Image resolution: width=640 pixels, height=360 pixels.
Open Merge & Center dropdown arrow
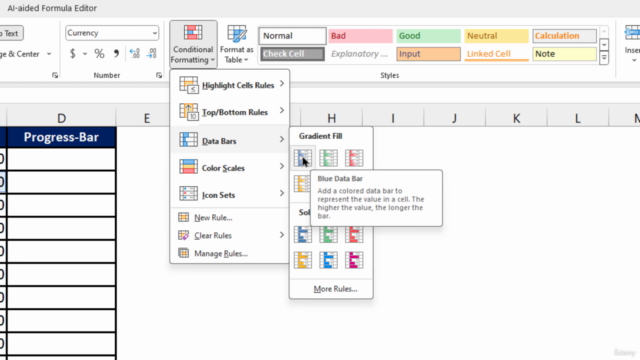click(x=49, y=54)
